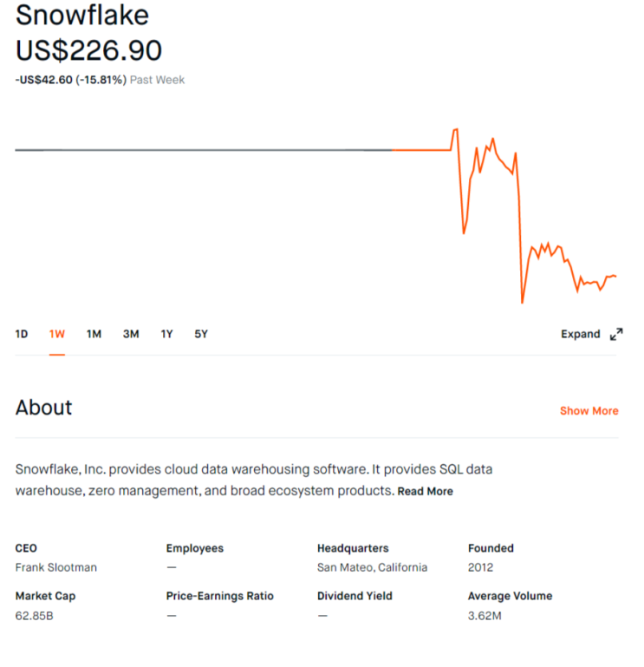The image size is (644, 667).
Task: Click the Expand label beside the chart
Action: 580,334
